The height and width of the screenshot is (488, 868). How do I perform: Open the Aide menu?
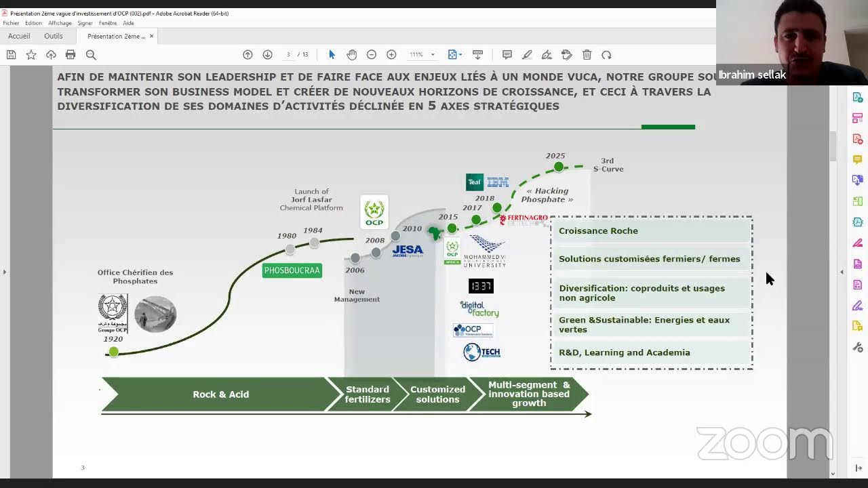click(x=128, y=23)
